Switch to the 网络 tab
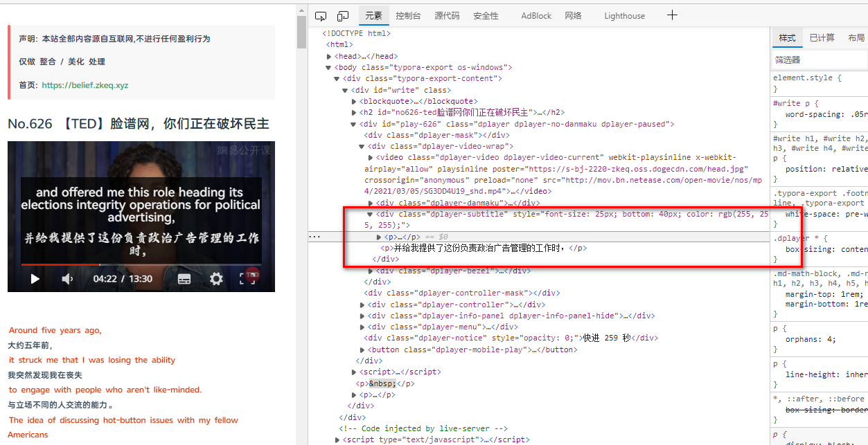Screen dimensions: 868x445 click(573, 16)
